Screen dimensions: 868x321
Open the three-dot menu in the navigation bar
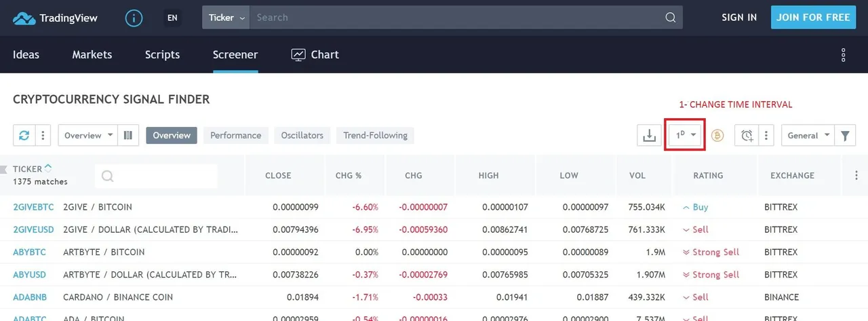click(844, 55)
